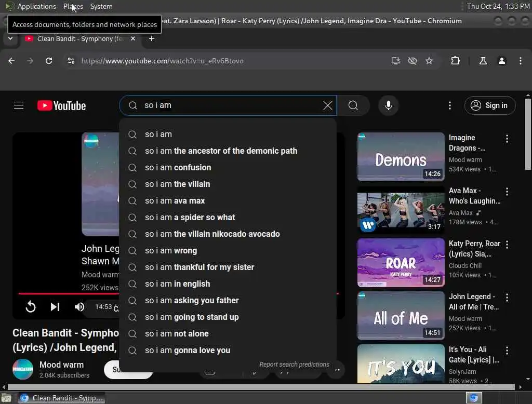The image size is (532, 404).
Task: Open the Chrome Labs flask icon
Action: pos(483,61)
